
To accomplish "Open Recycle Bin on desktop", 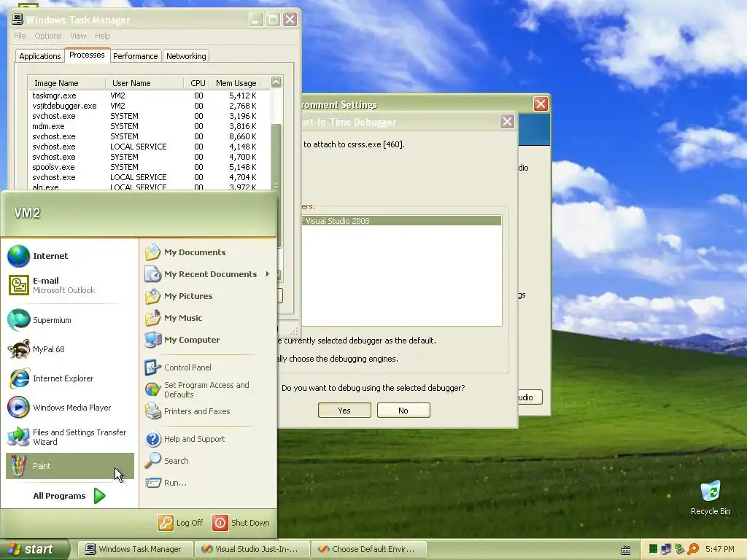I will point(711,498).
